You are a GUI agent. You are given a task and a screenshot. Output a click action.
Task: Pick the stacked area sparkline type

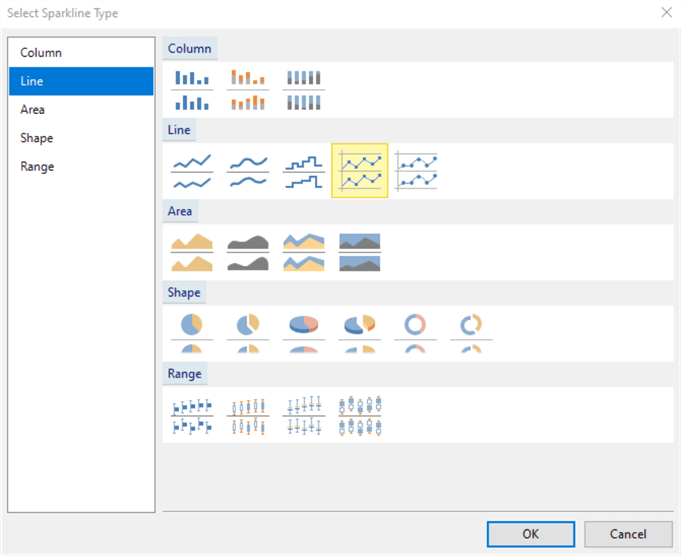pos(303,252)
